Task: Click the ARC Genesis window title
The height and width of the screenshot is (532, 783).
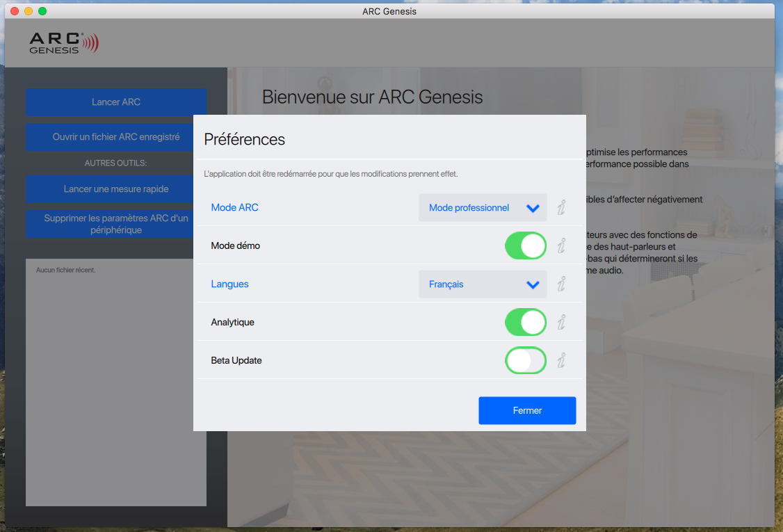Action: click(x=389, y=11)
